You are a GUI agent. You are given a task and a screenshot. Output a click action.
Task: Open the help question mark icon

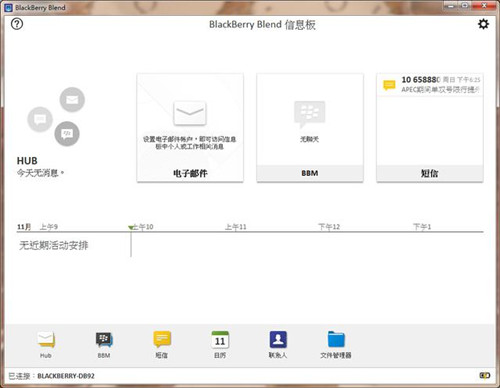tap(17, 24)
